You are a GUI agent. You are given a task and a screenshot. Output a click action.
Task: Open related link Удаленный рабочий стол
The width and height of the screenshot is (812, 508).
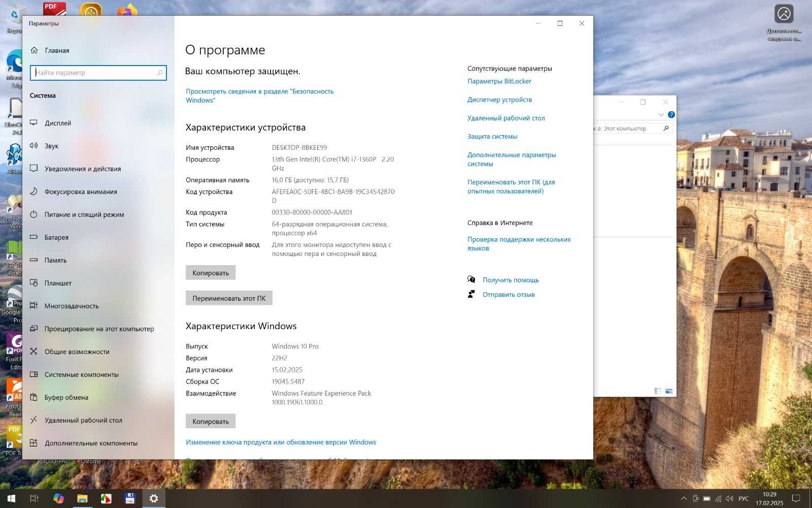[x=506, y=118]
